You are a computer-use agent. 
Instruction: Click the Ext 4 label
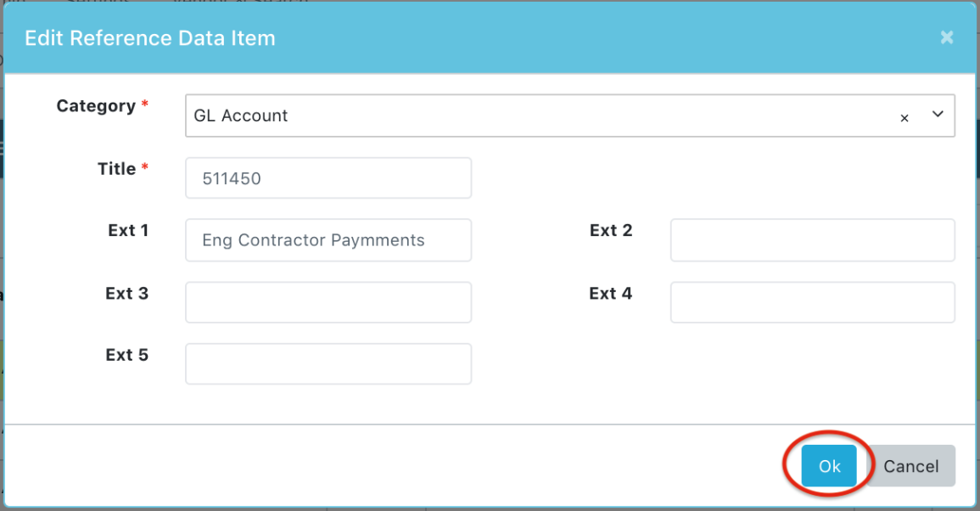611,294
